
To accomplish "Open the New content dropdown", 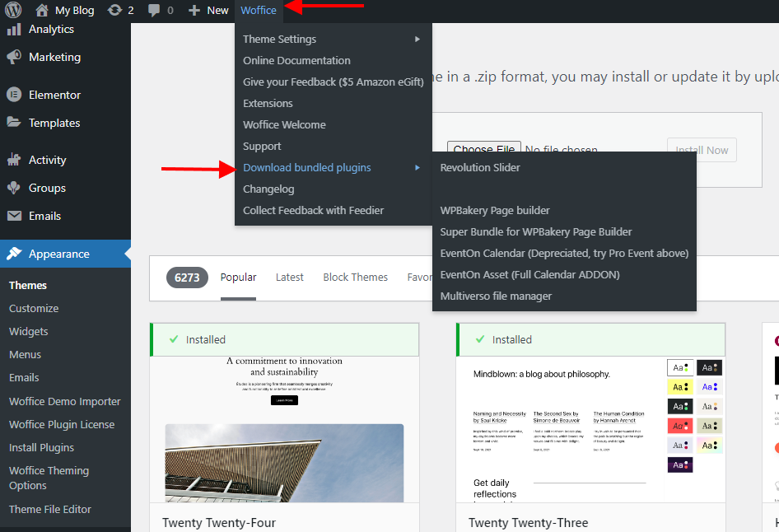I will [x=208, y=11].
